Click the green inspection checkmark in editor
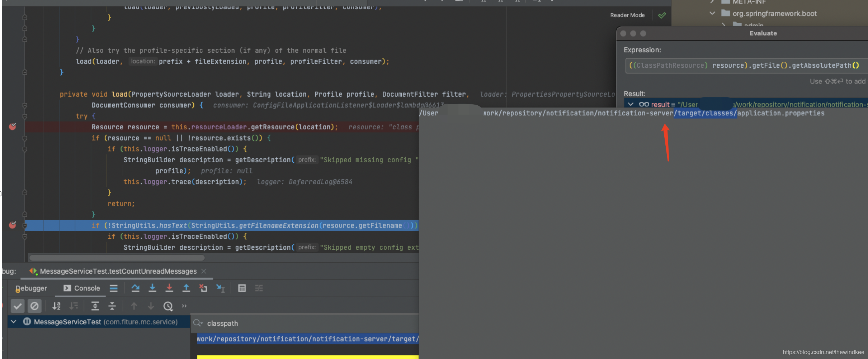868x359 pixels. (x=662, y=15)
